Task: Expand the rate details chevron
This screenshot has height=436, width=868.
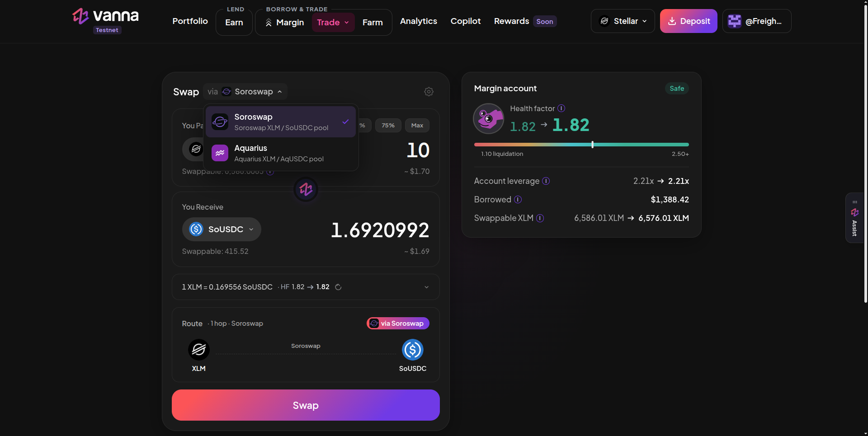Action: [426, 287]
